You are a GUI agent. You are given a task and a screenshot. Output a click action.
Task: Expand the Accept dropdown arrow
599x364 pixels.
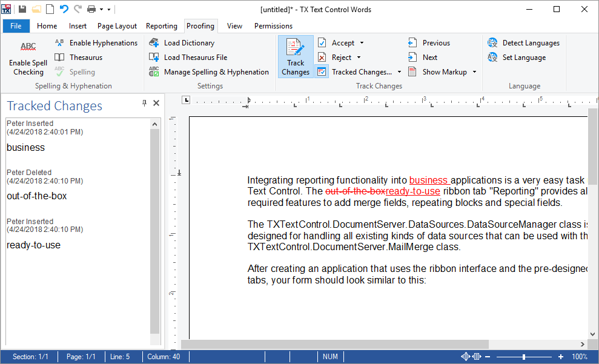point(362,43)
